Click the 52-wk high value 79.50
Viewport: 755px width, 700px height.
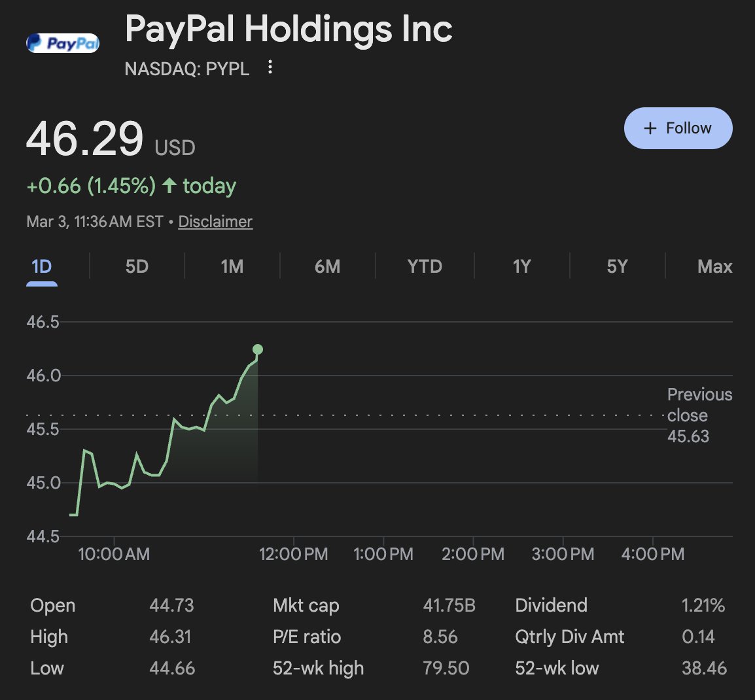pos(446,668)
